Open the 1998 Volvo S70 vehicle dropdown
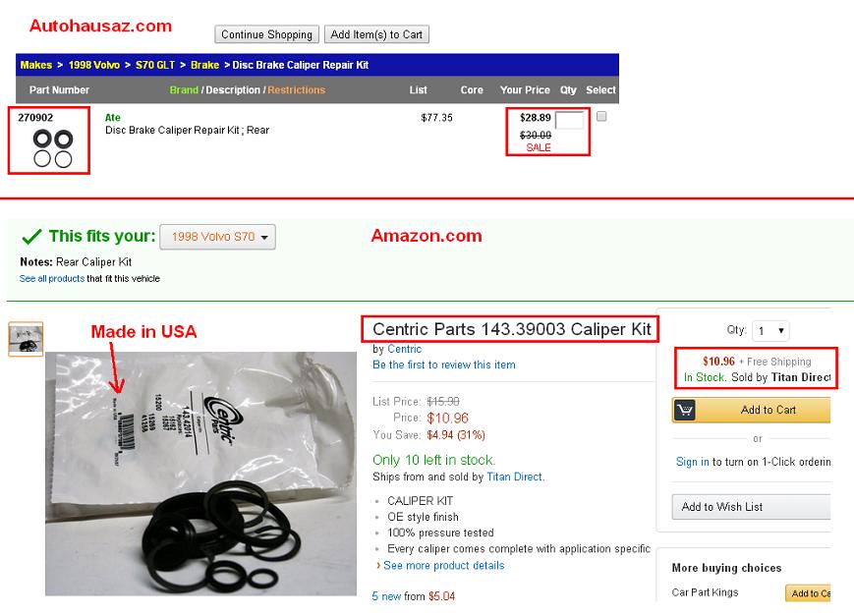 [217, 237]
